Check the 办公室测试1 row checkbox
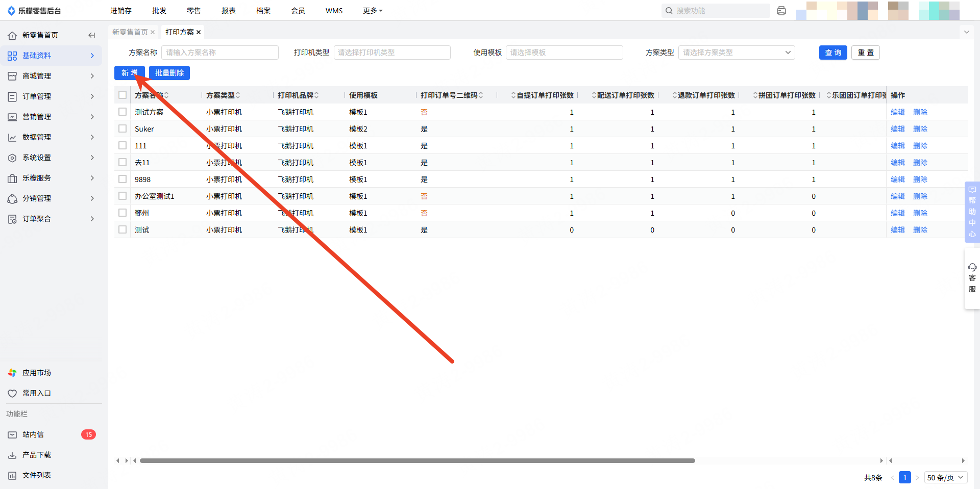The width and height of the screenshot is (980, 489). [122, 196]
